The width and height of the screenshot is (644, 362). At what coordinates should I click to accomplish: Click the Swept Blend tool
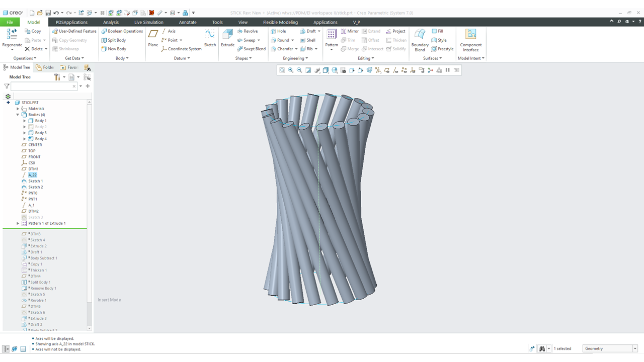[x=251, y=49]
